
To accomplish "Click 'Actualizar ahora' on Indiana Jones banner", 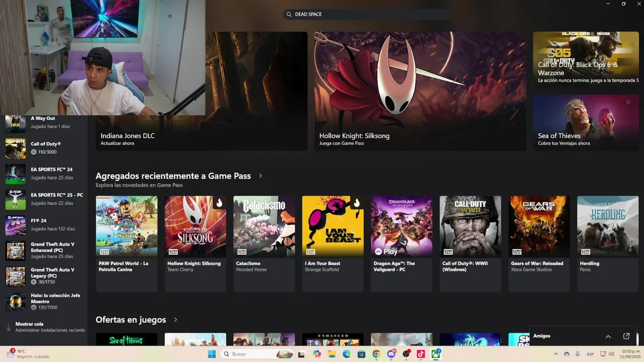I will point(117,143).
